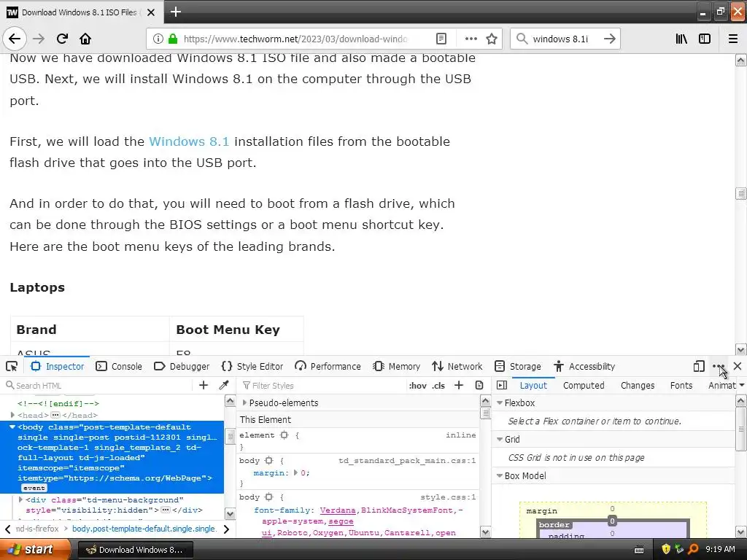Viewport: 747px width, 560px height.
Task: Open the Performance tab
Action: 328,366
